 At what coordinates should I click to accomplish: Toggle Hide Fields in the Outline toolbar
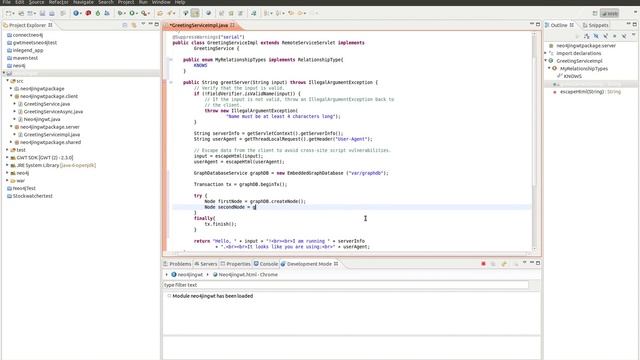point(596,36)
